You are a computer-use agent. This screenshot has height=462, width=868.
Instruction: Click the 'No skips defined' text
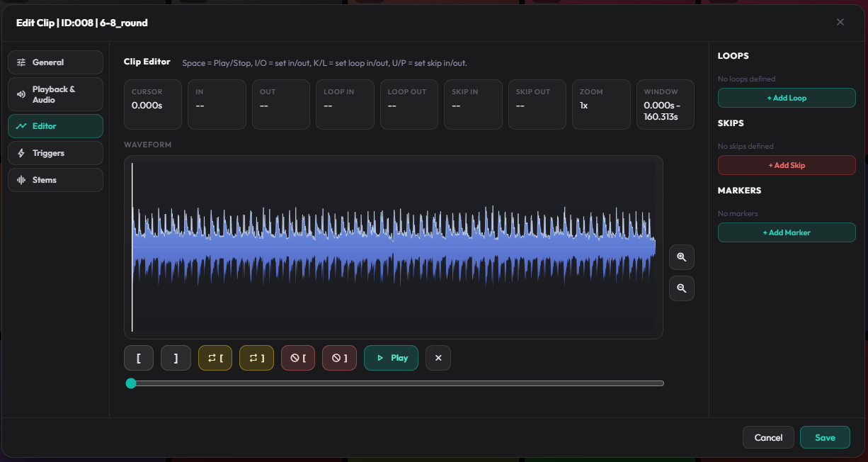click(746, 146)
